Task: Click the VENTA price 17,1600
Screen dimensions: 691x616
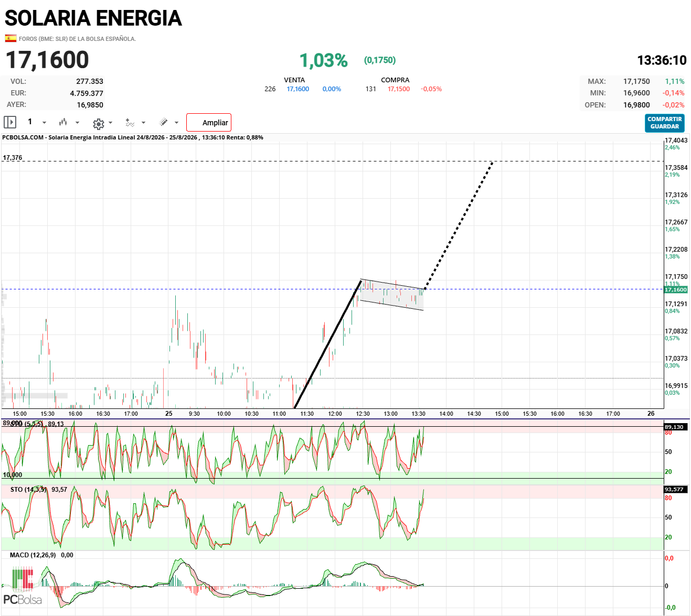Action: 298,89
